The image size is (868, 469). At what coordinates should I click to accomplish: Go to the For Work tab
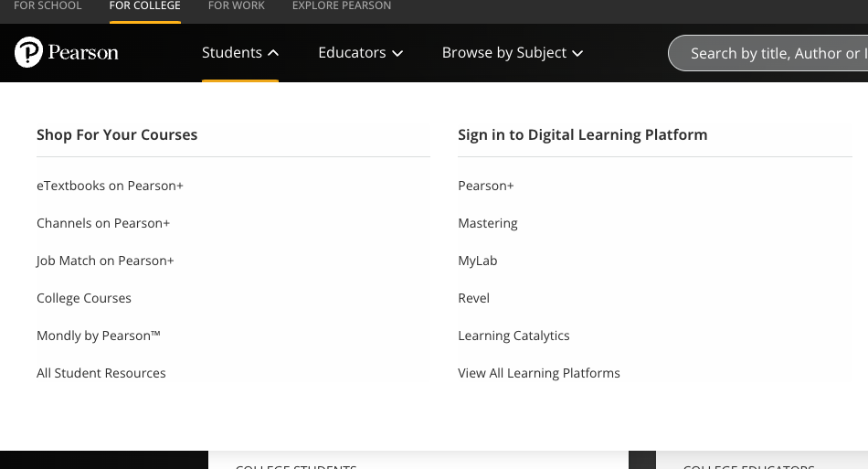coord(236,6)
